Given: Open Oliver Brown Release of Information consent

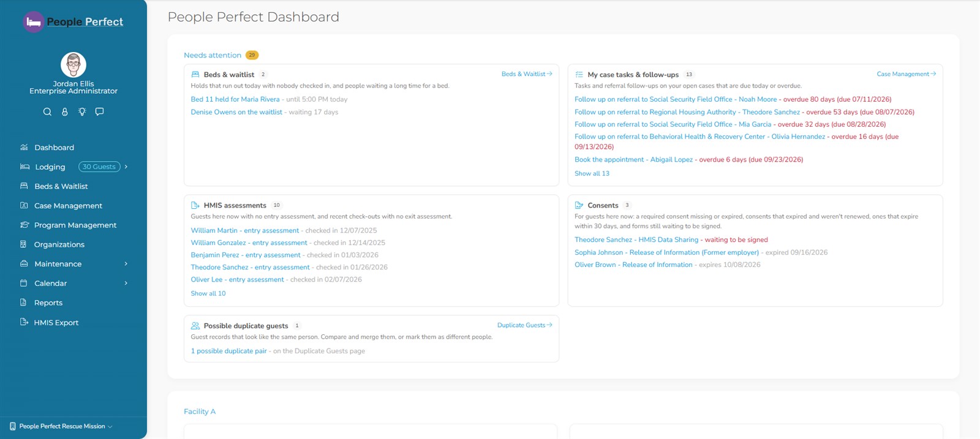Looking at the screenshot, I should [633, 265].
